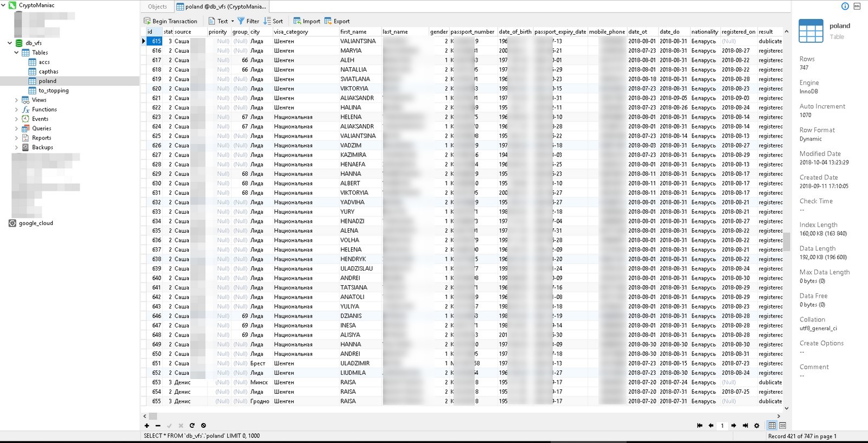Switch to the Objects tab
868x443 pixels.
157,7
